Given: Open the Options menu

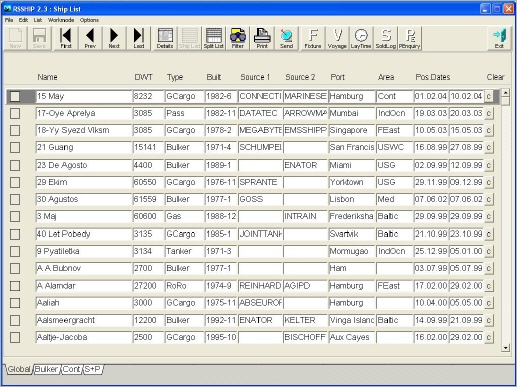Looking at the screenshot, I should [89, 20].
